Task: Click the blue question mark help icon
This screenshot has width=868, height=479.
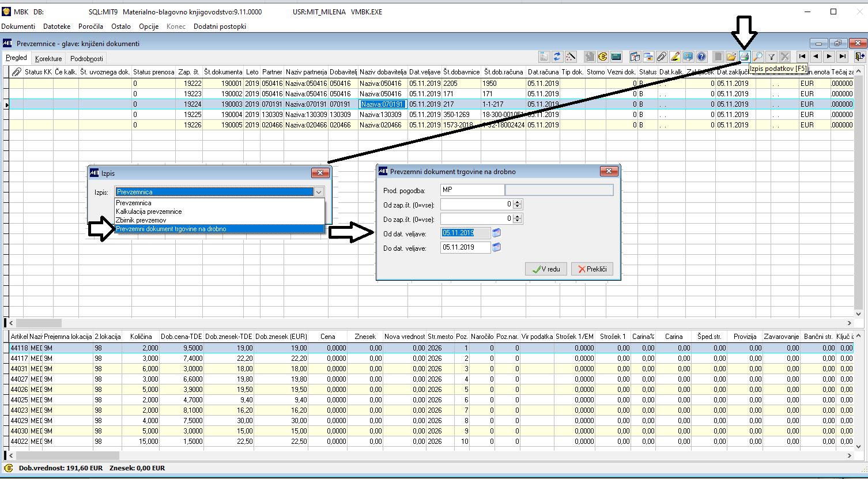Action: pos(701,56)
